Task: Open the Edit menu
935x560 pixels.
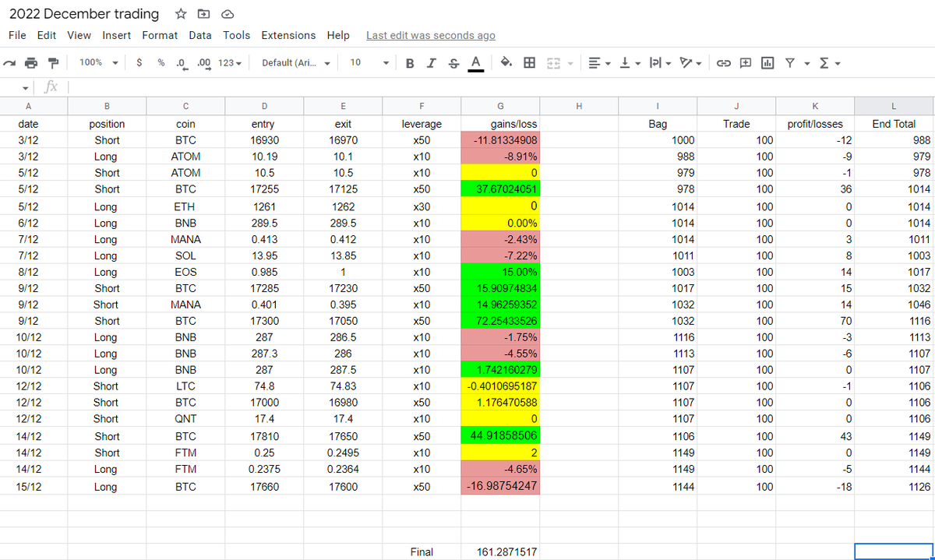Action: pyautogui.click(x=47, y=35)
